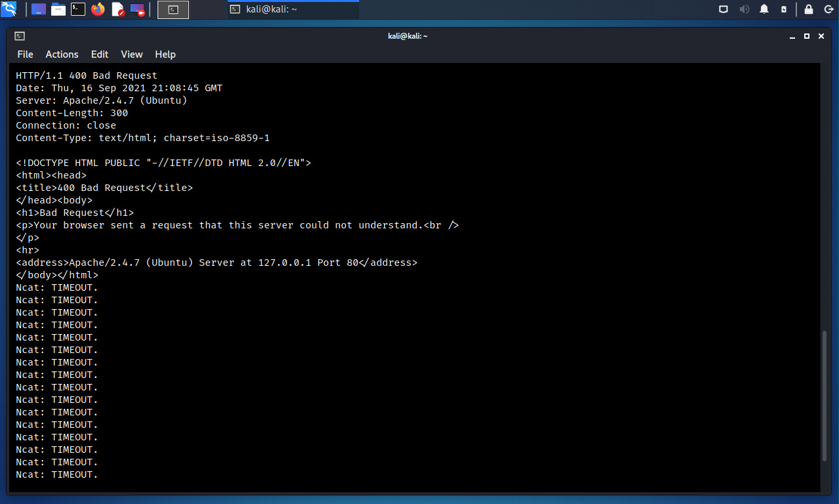
Task: Open the notifications bell icon
Action: (x=764, y=9)
